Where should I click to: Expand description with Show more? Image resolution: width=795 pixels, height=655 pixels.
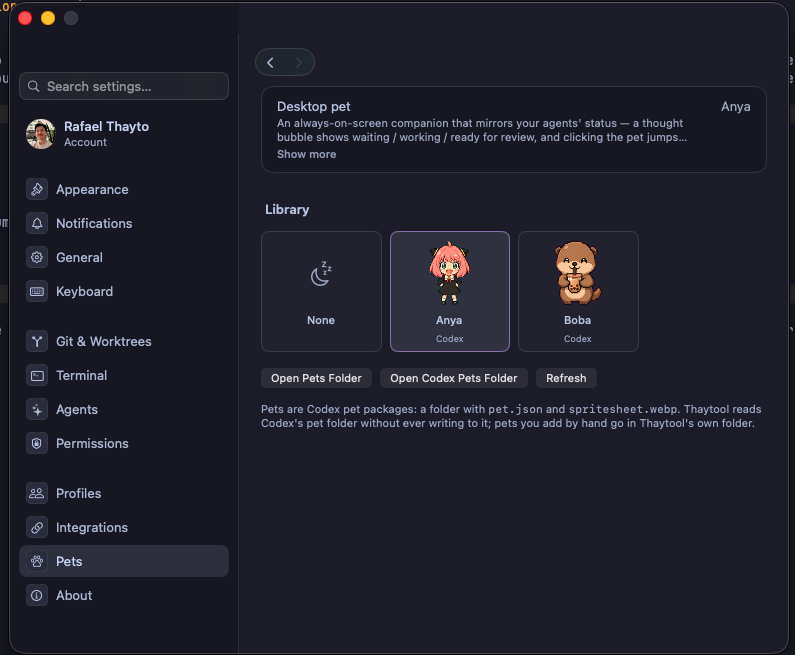[306, 154]
